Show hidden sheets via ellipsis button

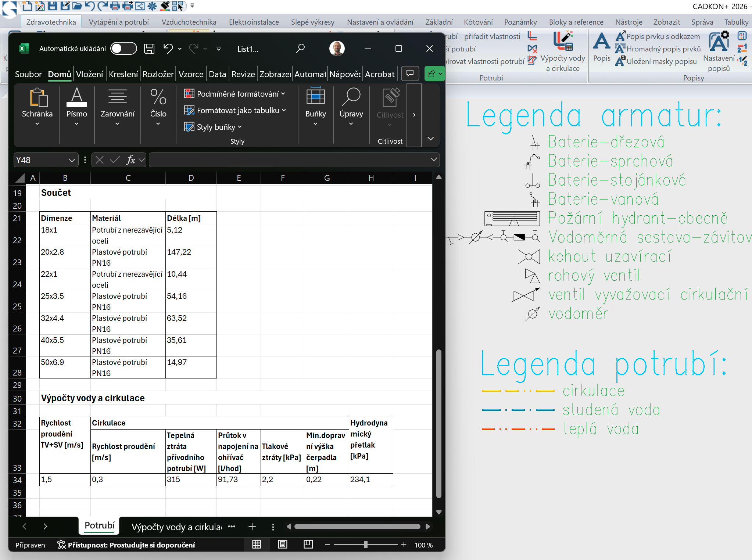[x=232, y=527]
